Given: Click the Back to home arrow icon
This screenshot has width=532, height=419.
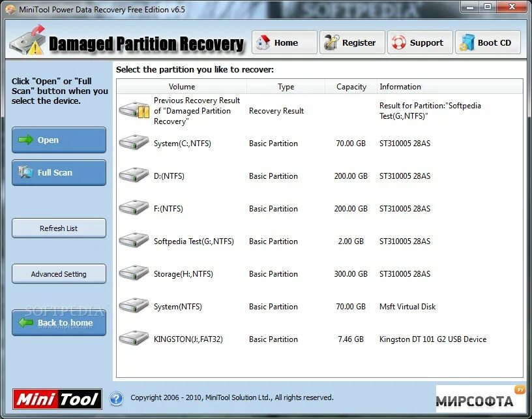Looking at the screenshot, I should point(26,322).
